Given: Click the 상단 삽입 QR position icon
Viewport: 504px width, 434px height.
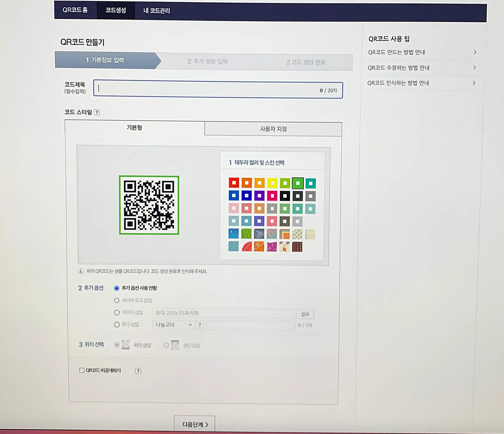Looking at the screenshot, I should 175,345.
